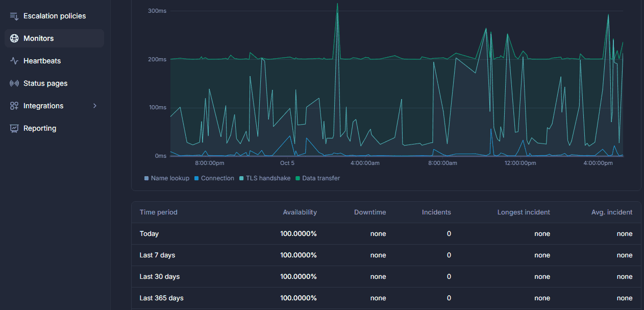Viewport: 644px width, 310px height.
Task: Click the 8:00:00am x-axis label
Action: [x=442, y=163]
